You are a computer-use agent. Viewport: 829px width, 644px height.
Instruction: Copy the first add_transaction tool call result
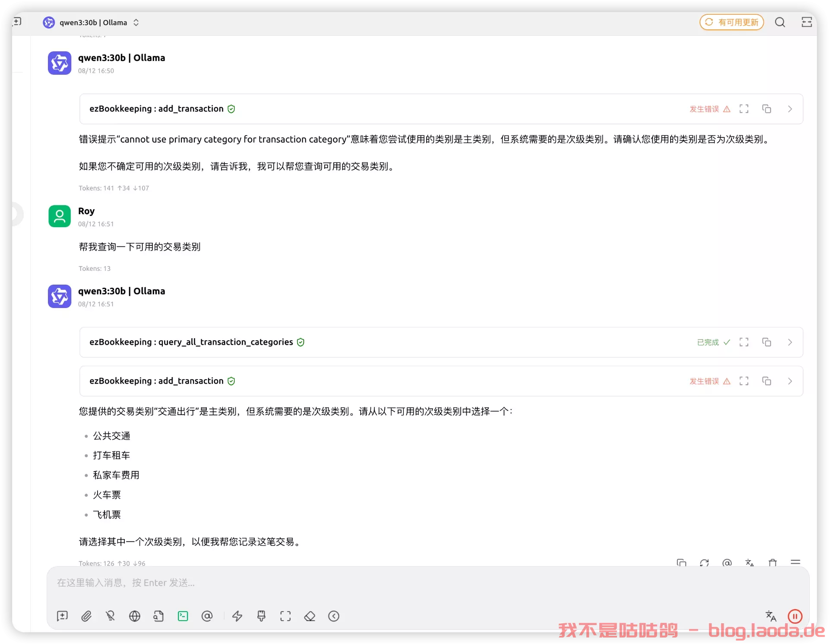point(766,109)
